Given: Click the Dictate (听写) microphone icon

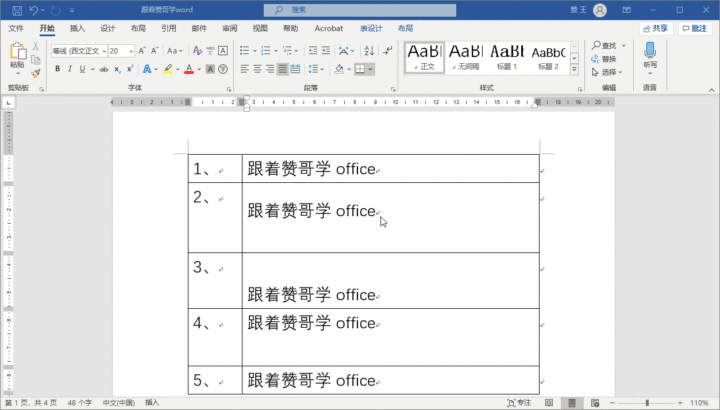Looking at the screenshot, I should click(x=650, y=51).
